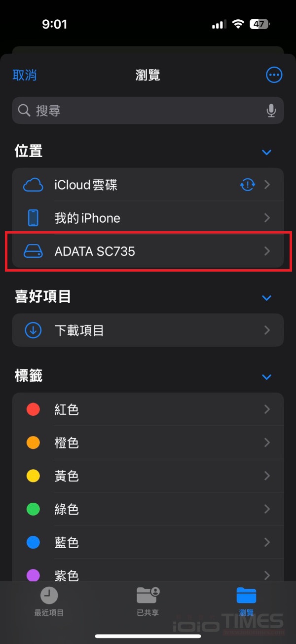Tap 取消 to dismiss the browser
This screenshot has width=296, height=644.
tap(24, 75)
